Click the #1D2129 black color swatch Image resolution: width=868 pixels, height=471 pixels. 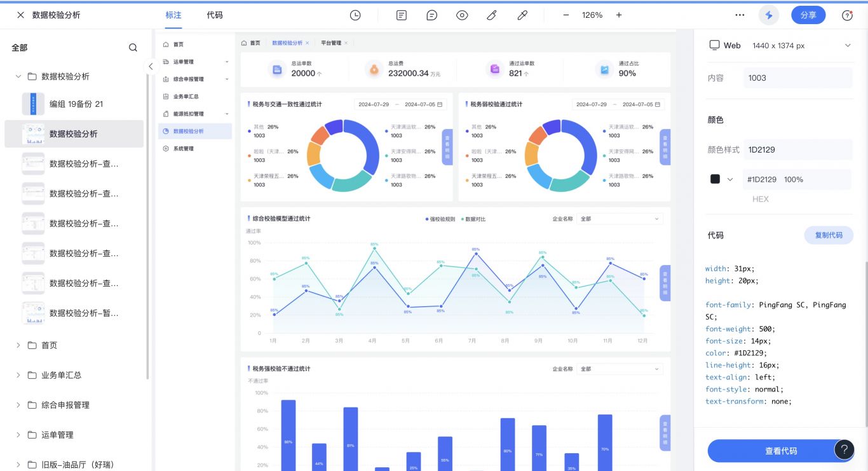(715, 179)
